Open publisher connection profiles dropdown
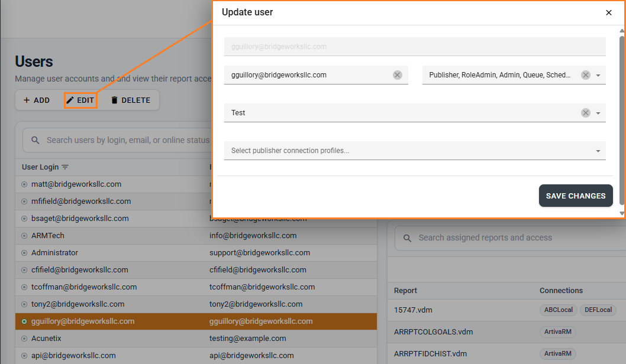The height and width of the screenshot is (364, 626). [415, 151]
